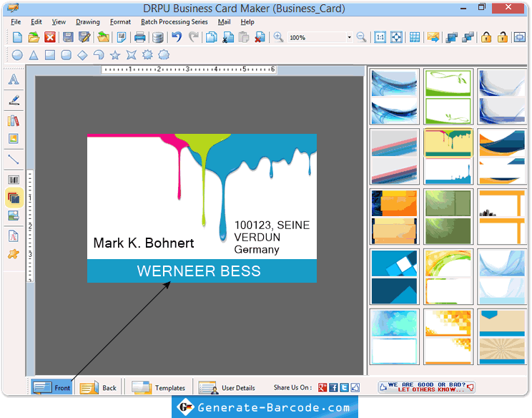The height and width of the screenshot is (418, 532).
Task: Select the 100123, SEINE VERDUN address text
Action: tap(272, 237)
